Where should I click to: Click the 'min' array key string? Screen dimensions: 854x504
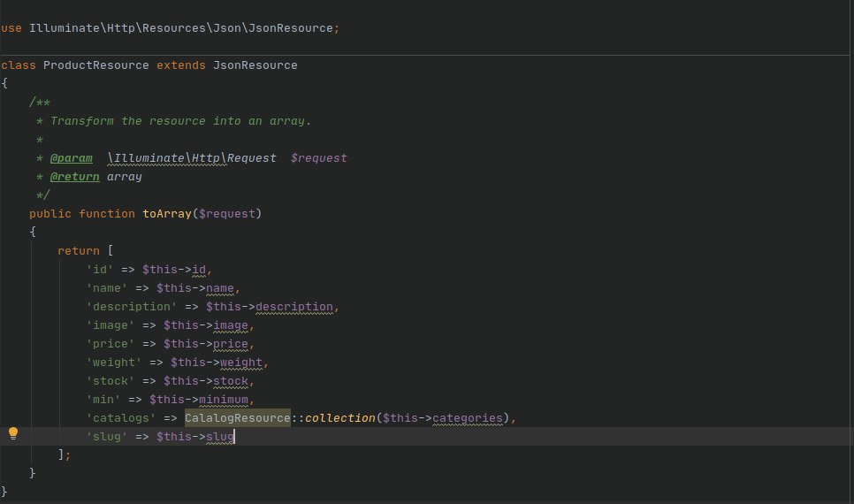(103, 400)
